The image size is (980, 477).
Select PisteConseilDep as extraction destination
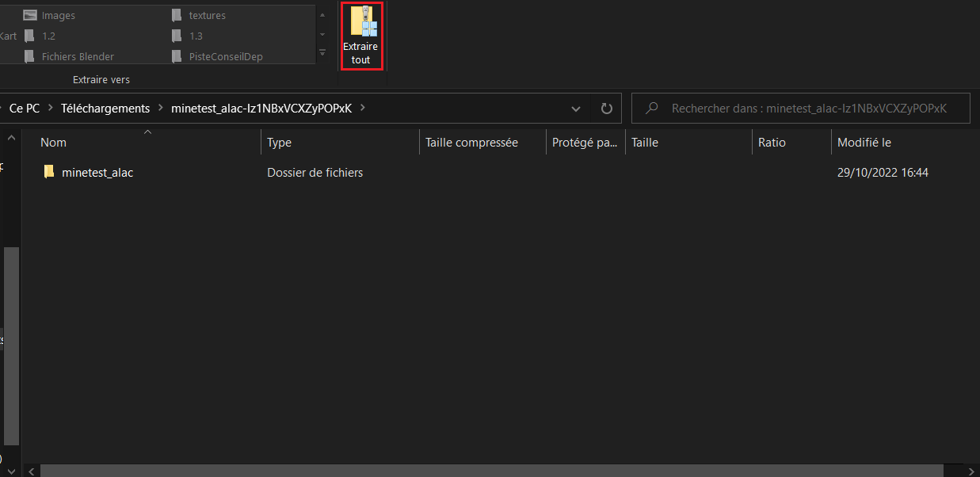tap(225, 56)
